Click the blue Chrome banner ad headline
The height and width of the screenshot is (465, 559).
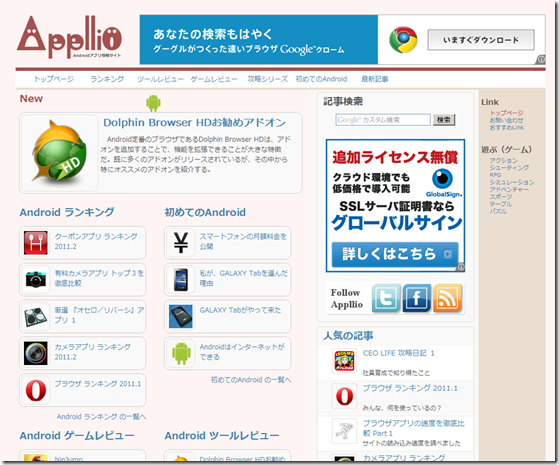tap(213, 34)
